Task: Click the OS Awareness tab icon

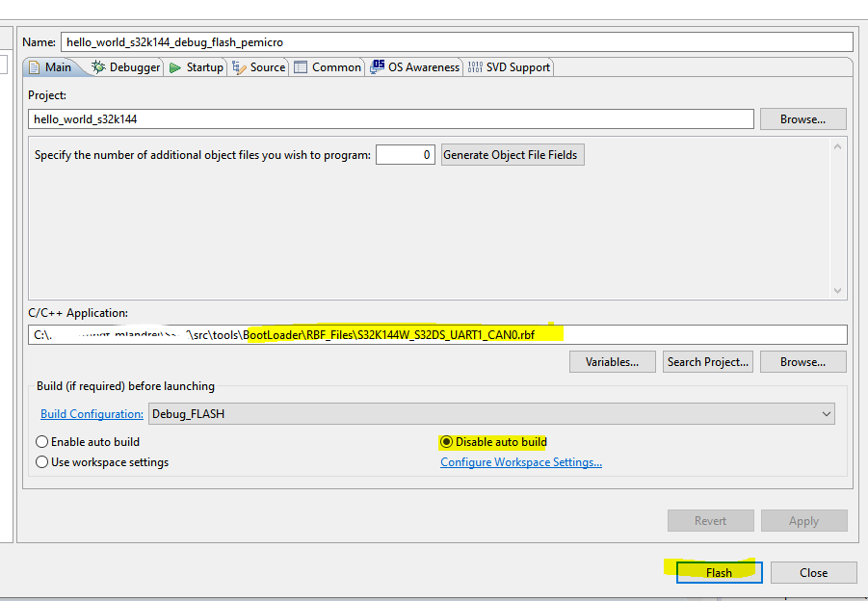Action: pos(377,66)
